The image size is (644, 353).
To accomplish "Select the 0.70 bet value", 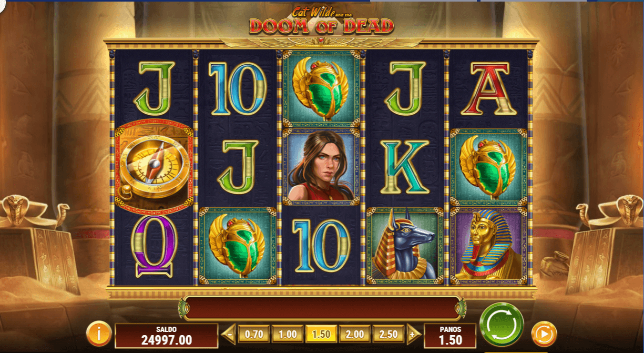I will pyautogui.click(x=254, y=334).
